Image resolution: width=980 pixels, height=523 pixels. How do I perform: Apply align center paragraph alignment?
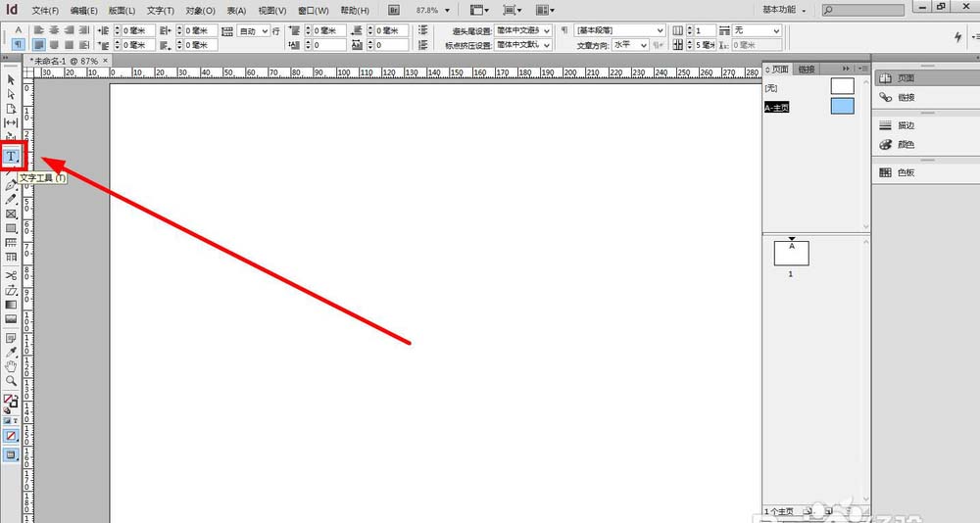point(54,30)
